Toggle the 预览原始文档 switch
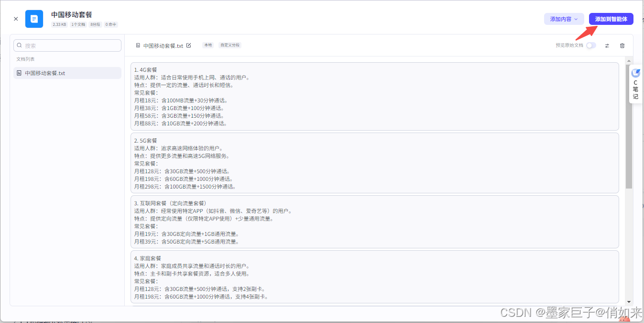 pos(591,45)
